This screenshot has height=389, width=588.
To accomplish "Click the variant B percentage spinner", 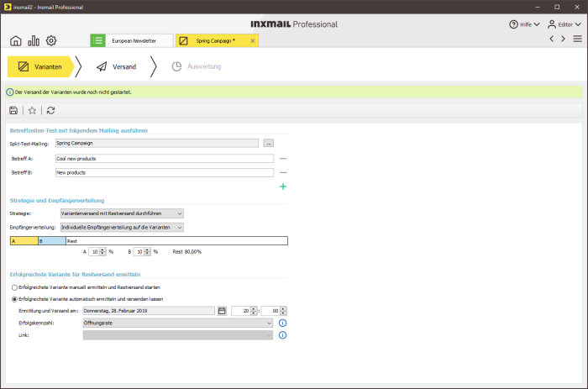I will 142,252.
